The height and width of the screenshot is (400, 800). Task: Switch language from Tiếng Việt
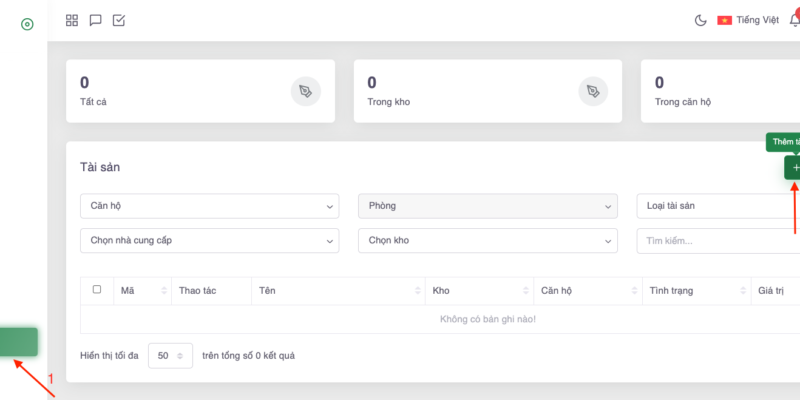tap(748, 20)
